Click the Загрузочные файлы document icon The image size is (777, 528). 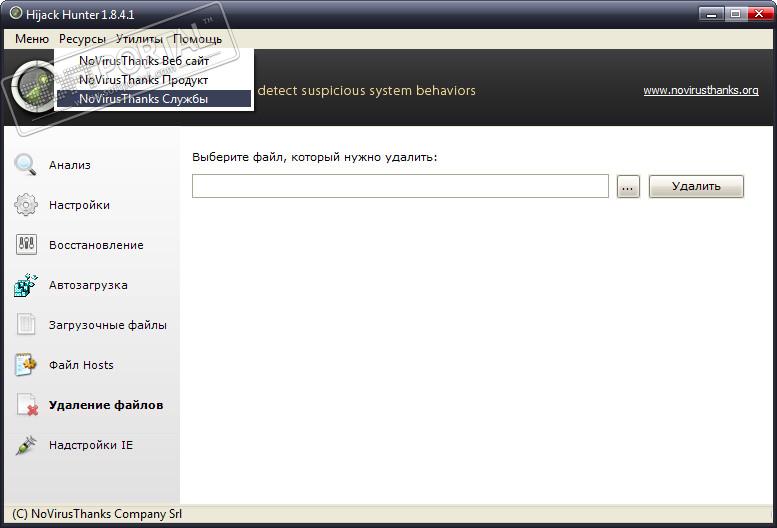pos(26,324)
